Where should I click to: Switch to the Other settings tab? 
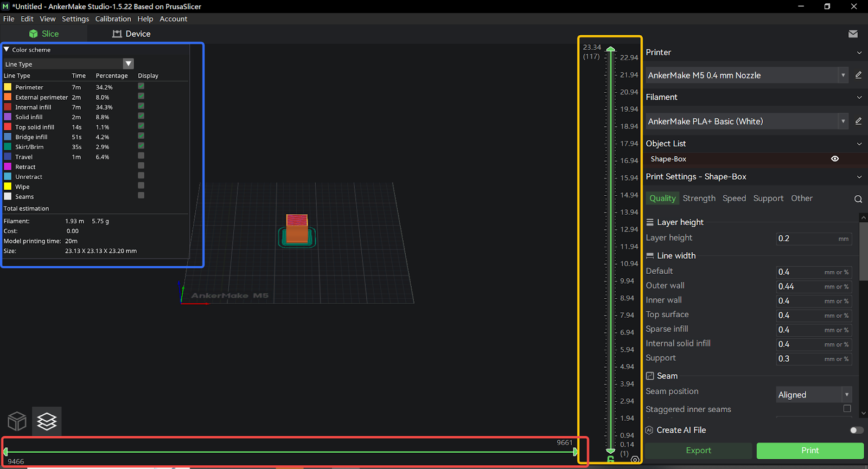(801, 198)
